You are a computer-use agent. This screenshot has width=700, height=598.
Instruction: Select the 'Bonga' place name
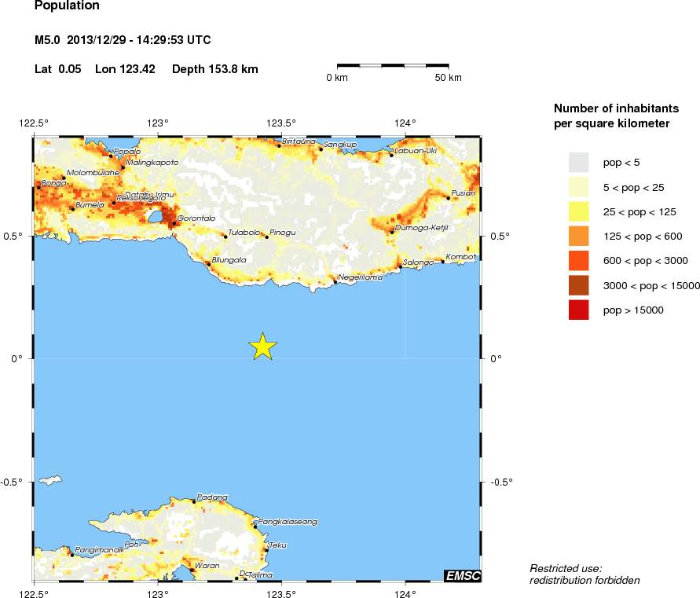pos(53,183)
